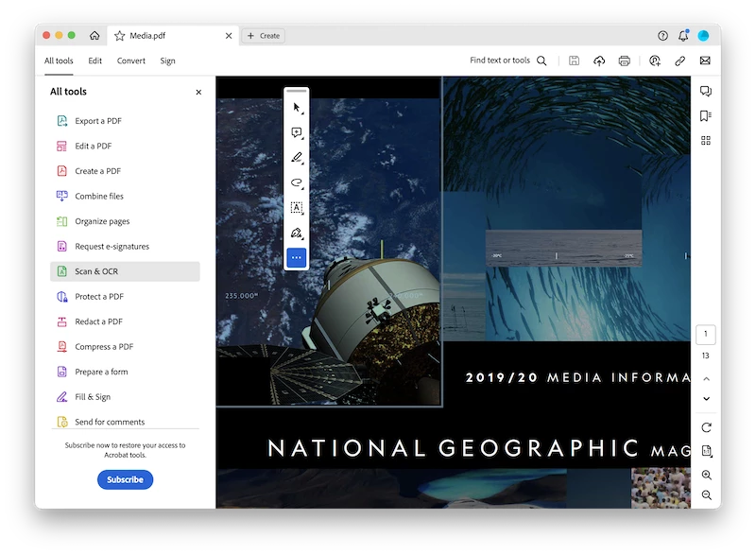The width and height of the screenshot is (756, 555).
Task: Click the Save file floppy icon
Action: point(574,61)
